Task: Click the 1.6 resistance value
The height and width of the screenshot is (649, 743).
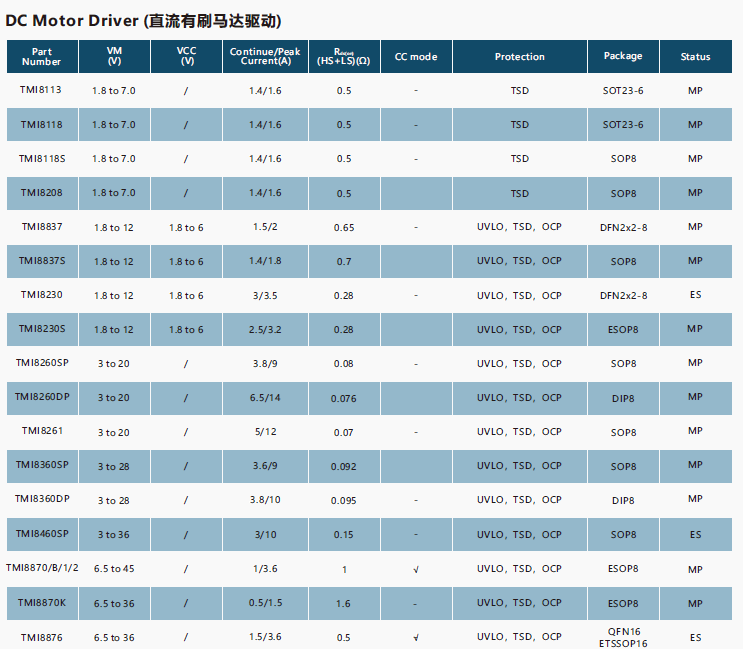Action: 344,604
